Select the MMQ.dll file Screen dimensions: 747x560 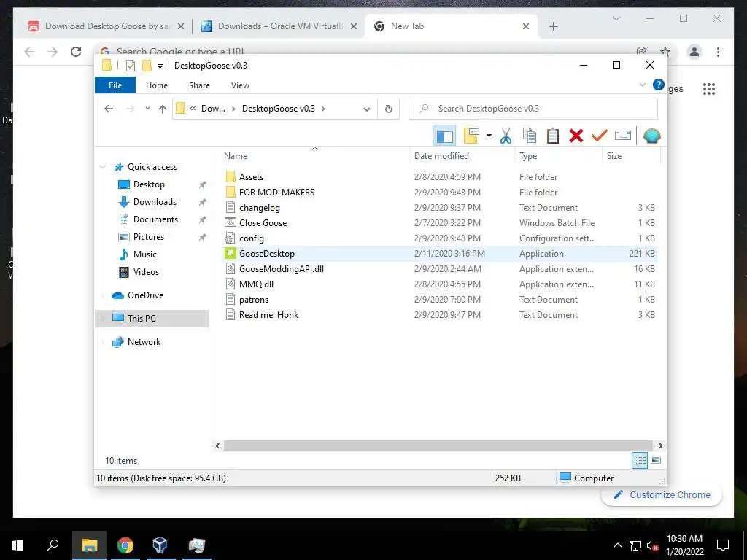click(256, 284)
